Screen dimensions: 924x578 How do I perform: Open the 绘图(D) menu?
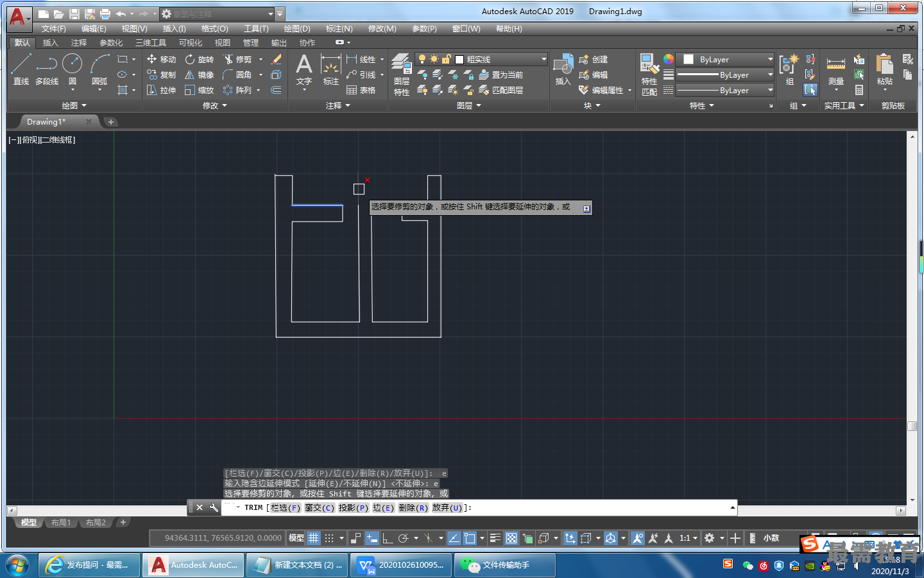tap(296, 29)
